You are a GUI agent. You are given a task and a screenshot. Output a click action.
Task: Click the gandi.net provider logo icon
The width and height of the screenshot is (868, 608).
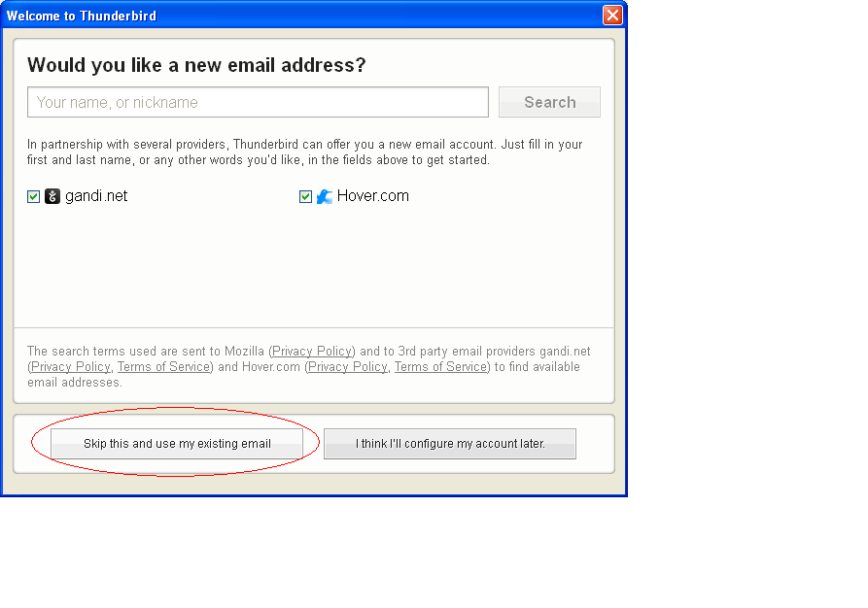click(x=52, y=196)
